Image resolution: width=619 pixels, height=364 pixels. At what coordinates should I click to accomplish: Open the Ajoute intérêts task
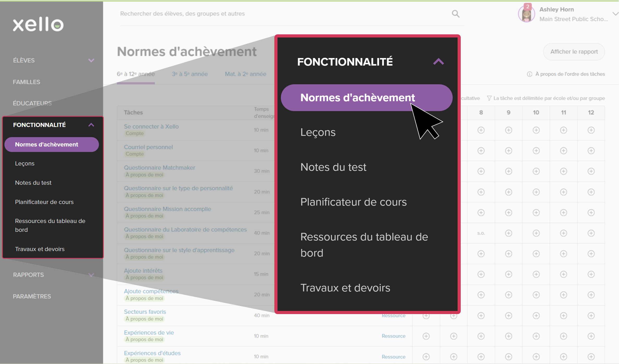tap(143, 271)
